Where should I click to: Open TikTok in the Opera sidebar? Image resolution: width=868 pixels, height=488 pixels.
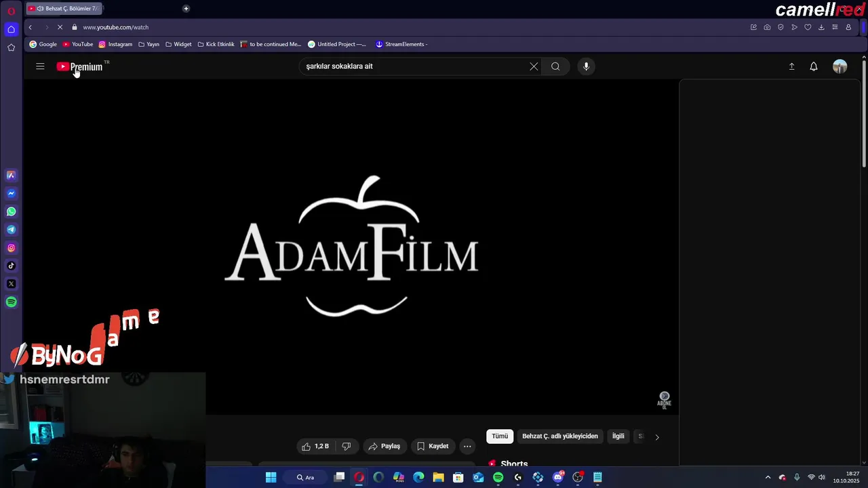[x=11, y=266]
